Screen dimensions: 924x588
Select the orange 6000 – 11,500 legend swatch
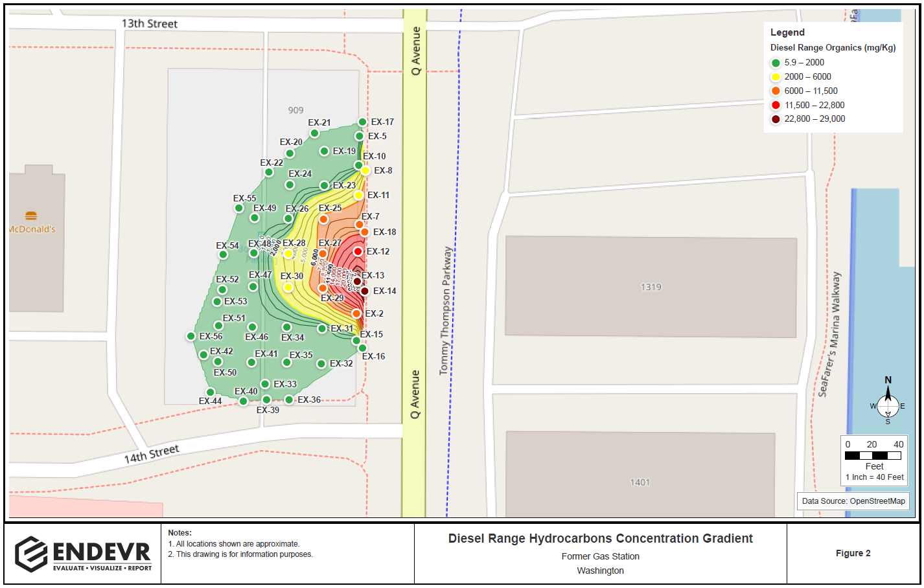click(x=776, y=91)
